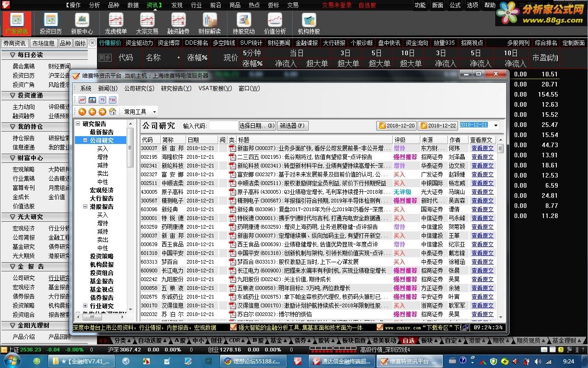Open PDF icon for 中国平安 report row
The height and width of the screenshot is (368, 588).
(x=232, y=253)
